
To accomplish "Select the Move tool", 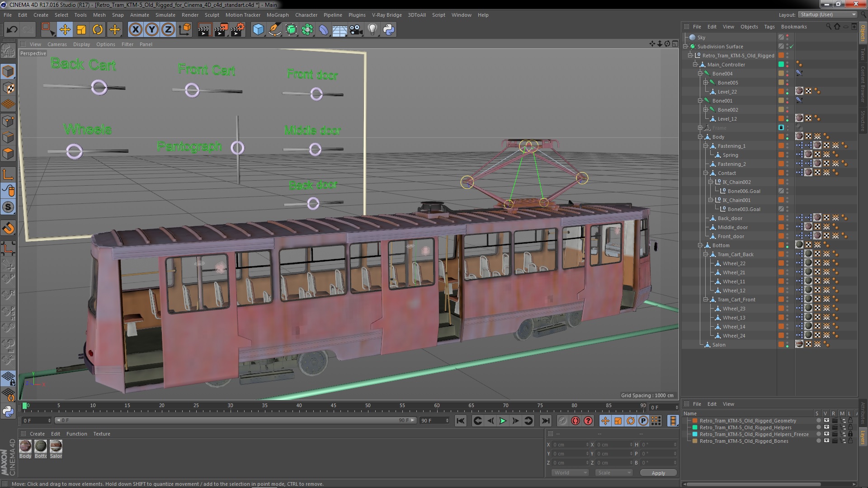I will (x=65, y=30).
